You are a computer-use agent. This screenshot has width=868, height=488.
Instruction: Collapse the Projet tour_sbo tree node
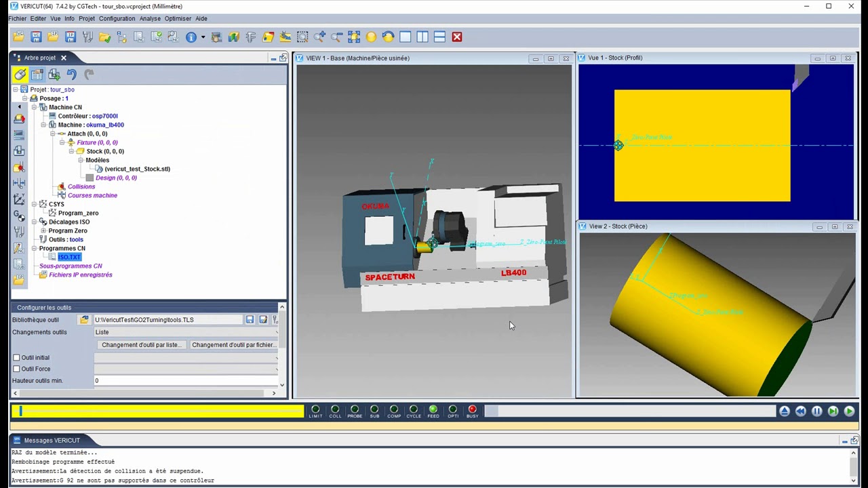(x=16, y=89)
